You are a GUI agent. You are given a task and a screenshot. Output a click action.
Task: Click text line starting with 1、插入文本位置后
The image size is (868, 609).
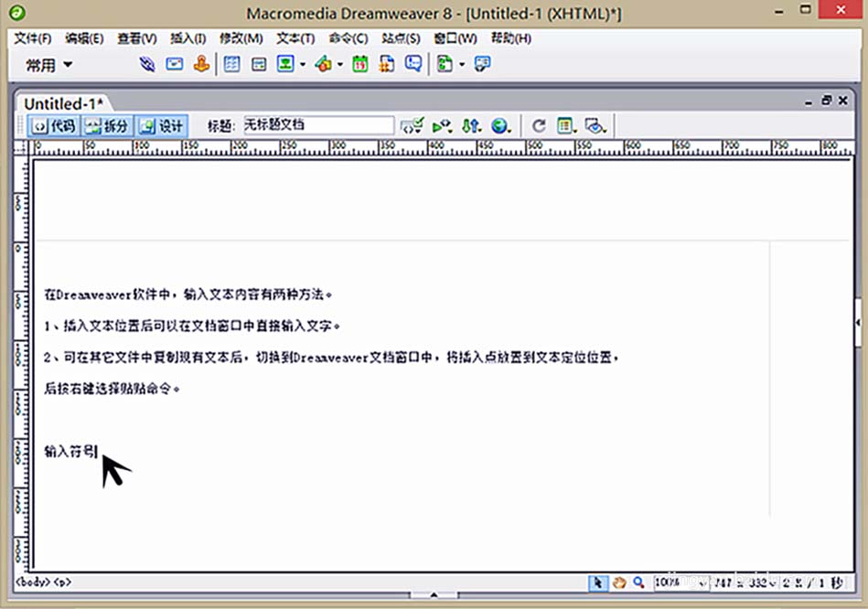(192, 326)
